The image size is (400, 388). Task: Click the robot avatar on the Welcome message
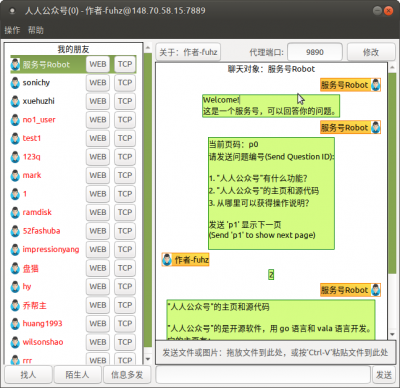click(375, 85)
